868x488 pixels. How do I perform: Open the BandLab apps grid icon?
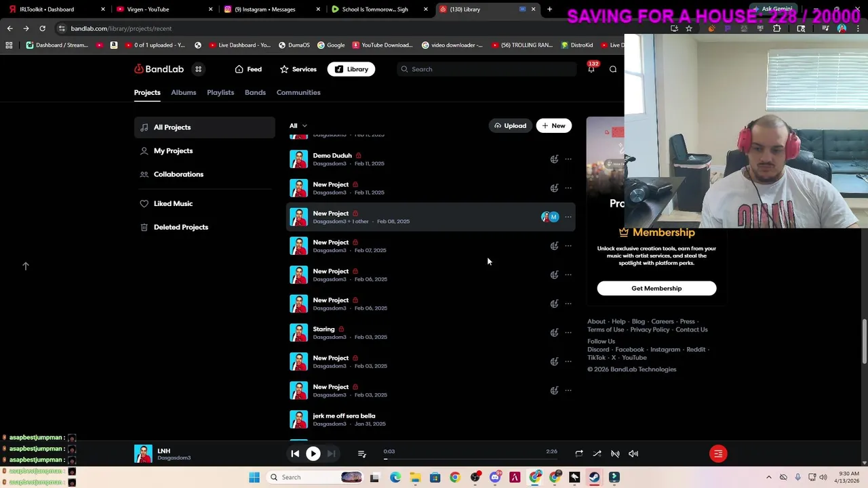click(198, 69)
